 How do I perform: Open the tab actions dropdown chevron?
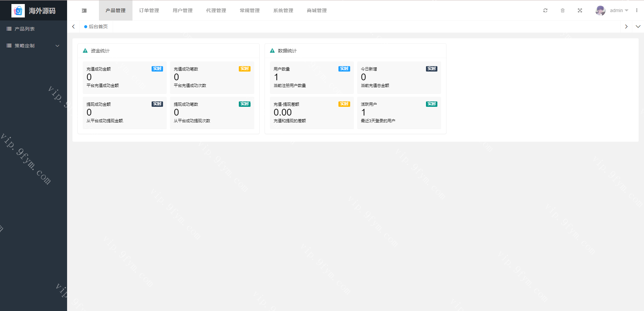[x=638, y=27]
